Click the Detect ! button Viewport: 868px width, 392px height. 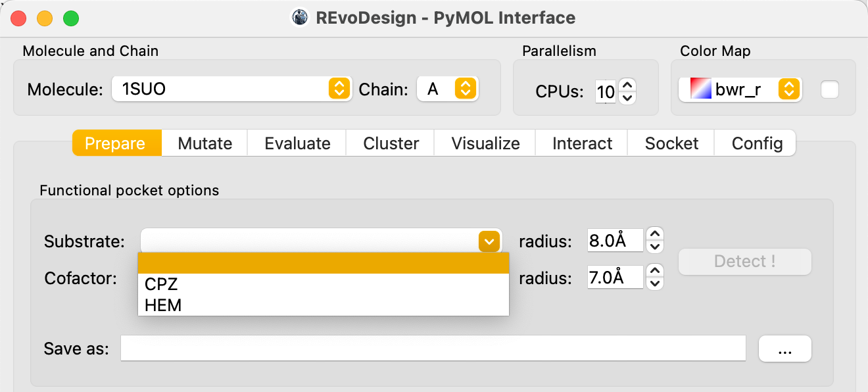745,261
